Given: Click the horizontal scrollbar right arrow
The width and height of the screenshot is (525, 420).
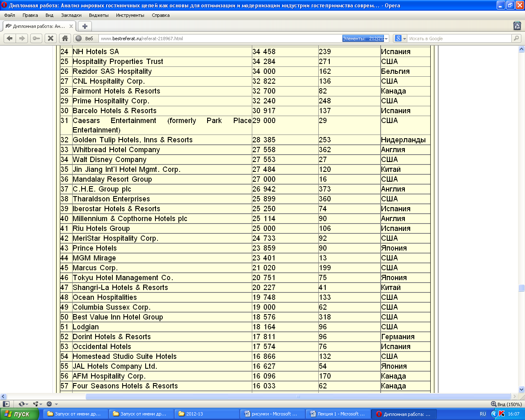Looking at the screenshot, I should (x=514, y=397).
